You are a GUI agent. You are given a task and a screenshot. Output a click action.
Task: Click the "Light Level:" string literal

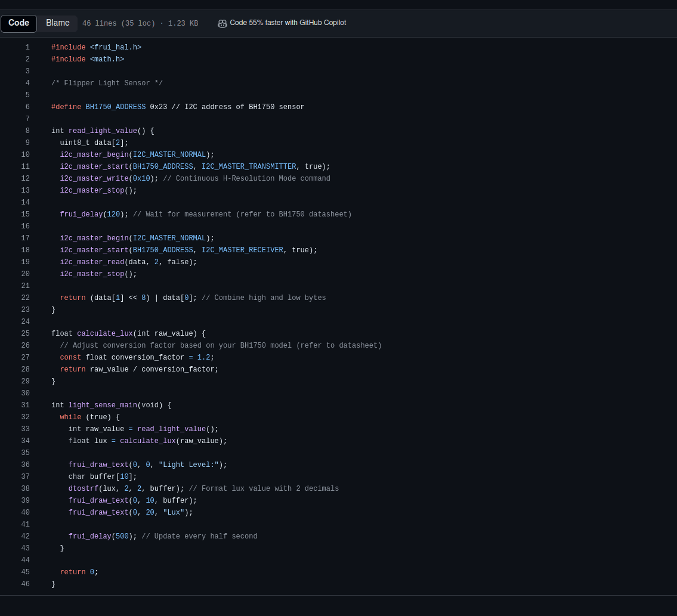[x=188, y=465]
